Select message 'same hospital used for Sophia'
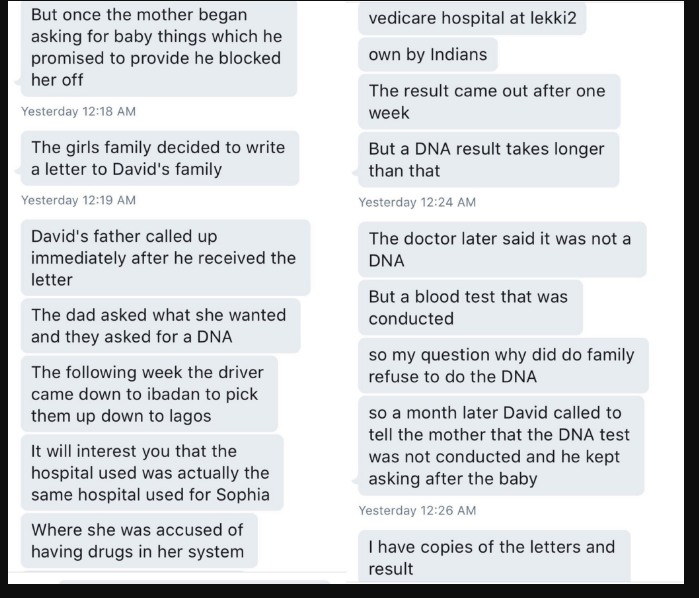The width and height of the screenshot is (699, 598). [152, 473]
